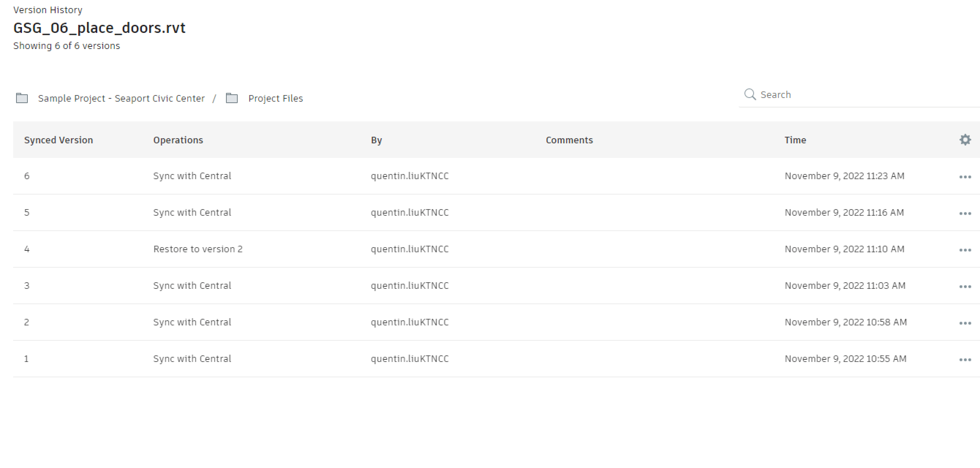Image resolution: width=980 pixels, height=468 pixels.
Task: Click the 'November 9, 2022 10:58 AM' timestamp
Action: click(x=846, y=322)
